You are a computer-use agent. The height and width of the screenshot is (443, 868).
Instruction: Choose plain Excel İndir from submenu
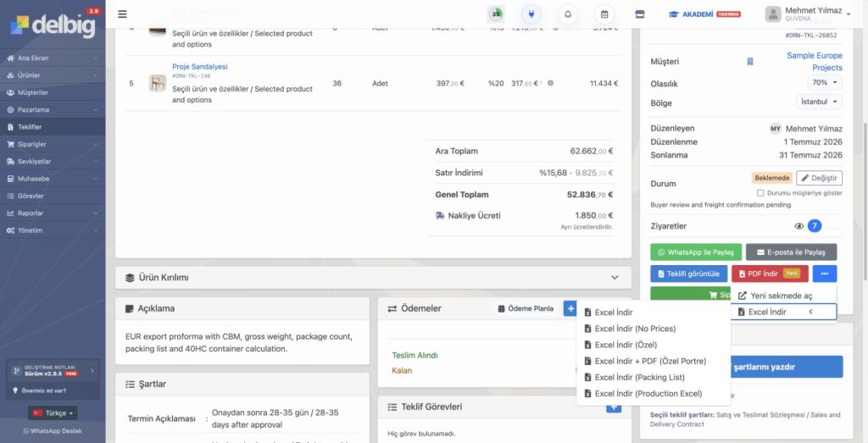point(654,313)
